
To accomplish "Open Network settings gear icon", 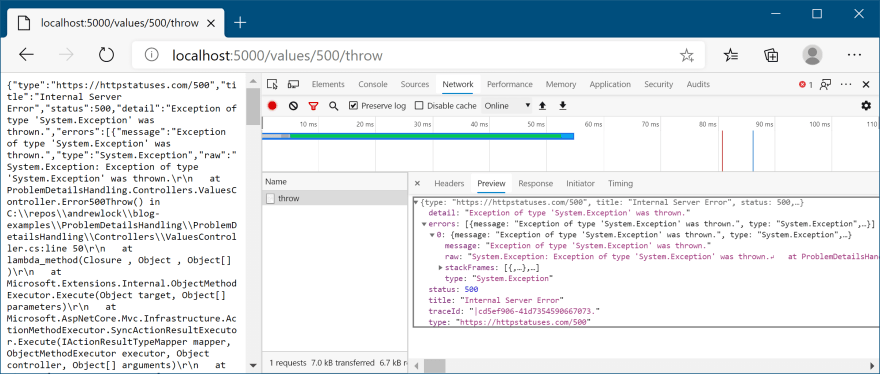I will pos(866,106).
